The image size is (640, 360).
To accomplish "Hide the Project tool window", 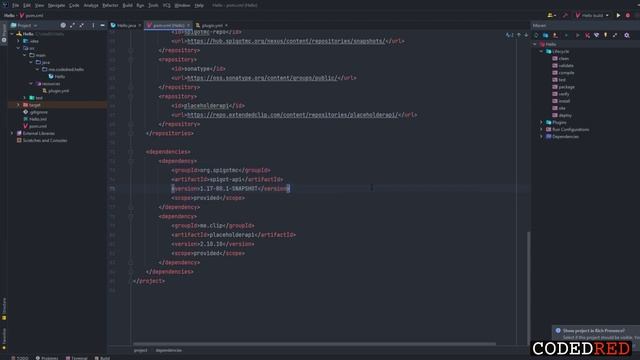I will pos(102,25).
